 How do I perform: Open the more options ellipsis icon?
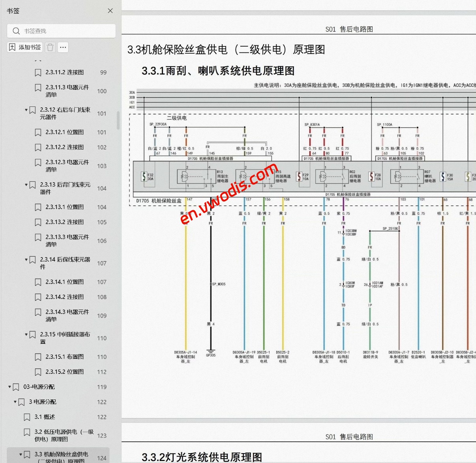pos(63,47)
